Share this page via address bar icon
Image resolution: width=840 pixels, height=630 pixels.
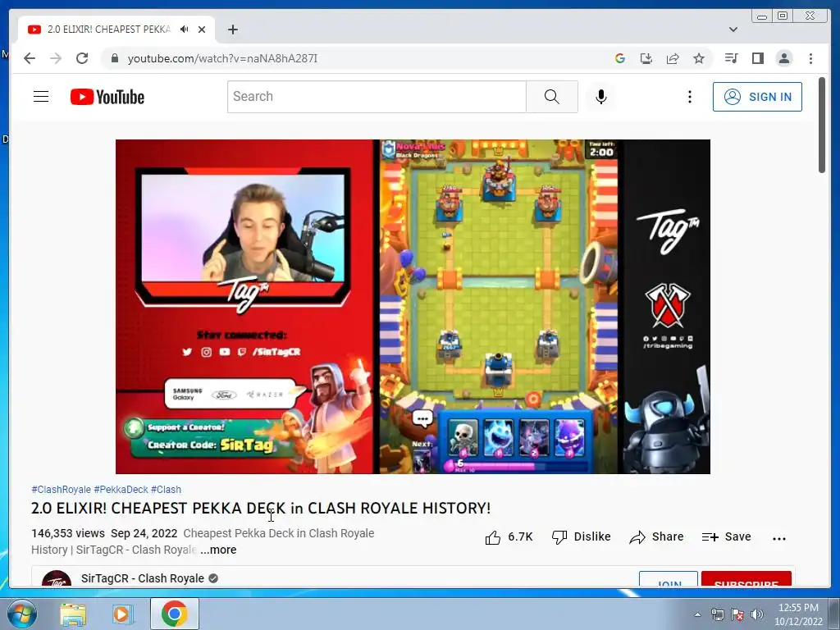tap(673, 58)
